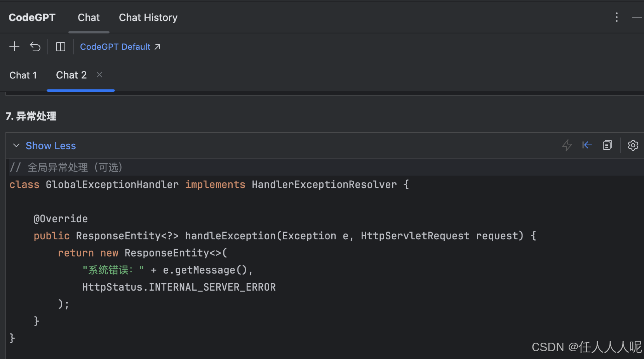Click the '7. 异常处理' heading
Screen dimensions: 644x359
(31, 116)
